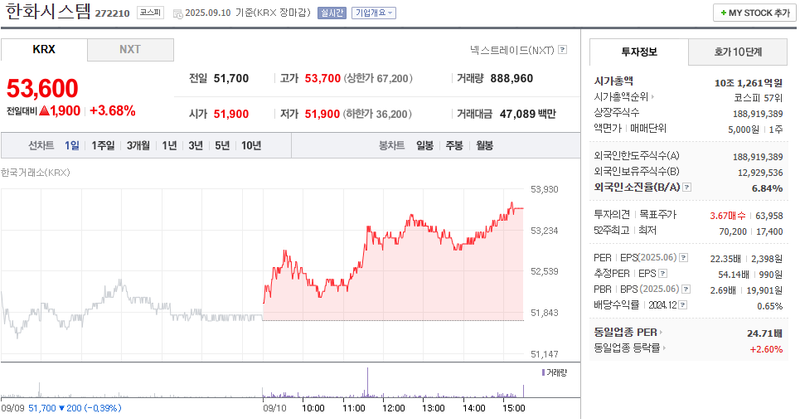Image resolution: width=800 pixels, height=419 pixels.
Task: Open the 기업개요 dropdown
Action: [374, 13]
